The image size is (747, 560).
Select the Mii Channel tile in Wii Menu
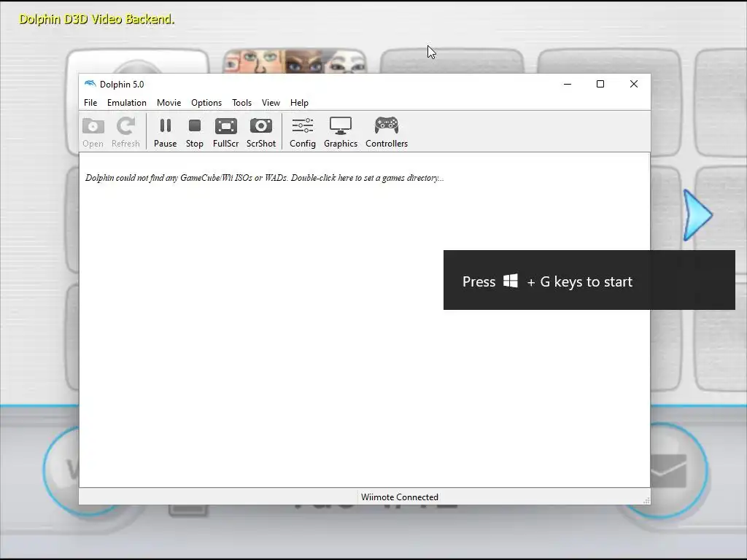coord(295,61)
